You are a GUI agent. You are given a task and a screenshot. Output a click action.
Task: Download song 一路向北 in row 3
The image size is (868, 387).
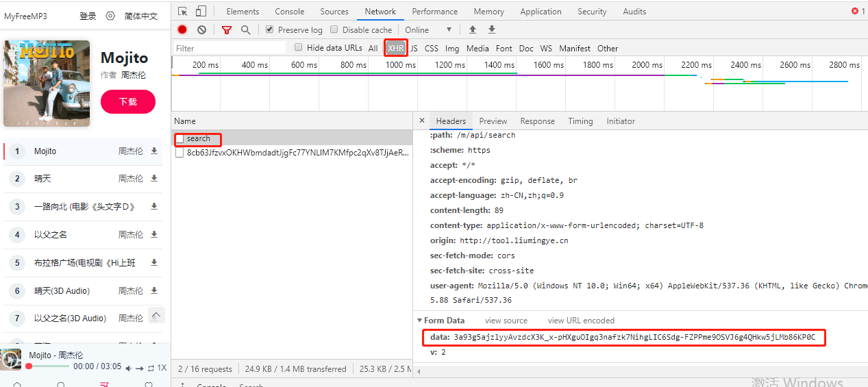click(x=154, y=206)
